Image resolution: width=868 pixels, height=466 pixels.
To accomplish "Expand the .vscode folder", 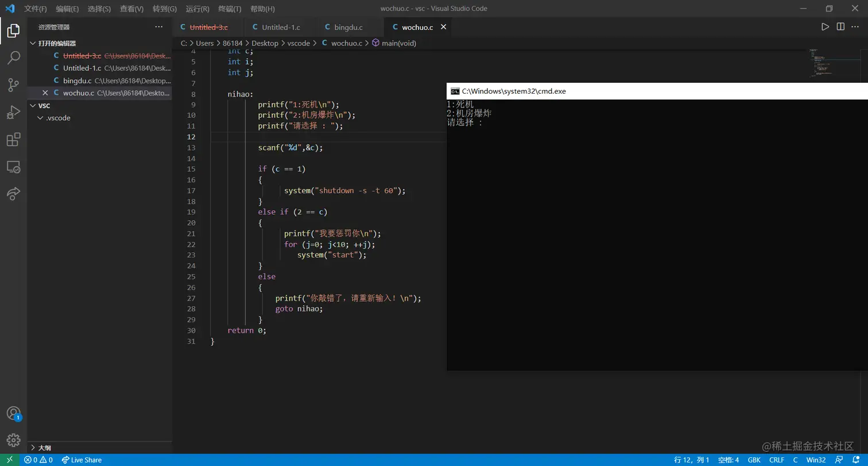I will tap(58, 118).
